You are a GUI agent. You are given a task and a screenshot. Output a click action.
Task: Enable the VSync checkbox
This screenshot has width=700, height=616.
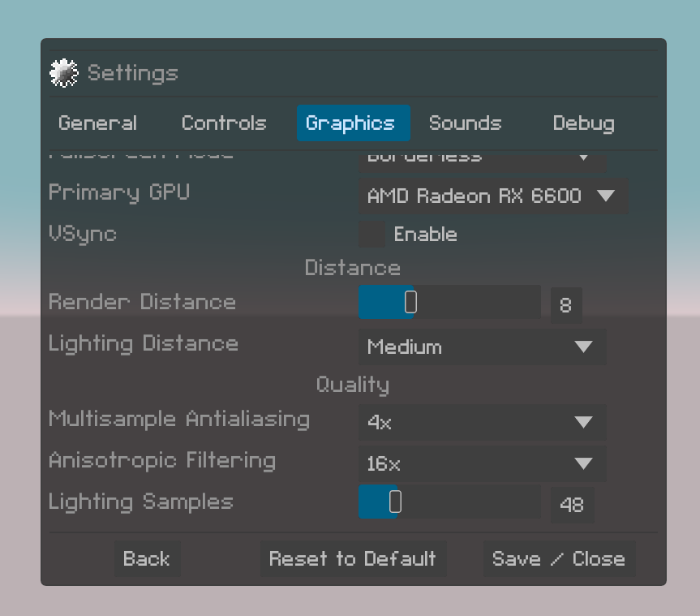pos(372,235)
